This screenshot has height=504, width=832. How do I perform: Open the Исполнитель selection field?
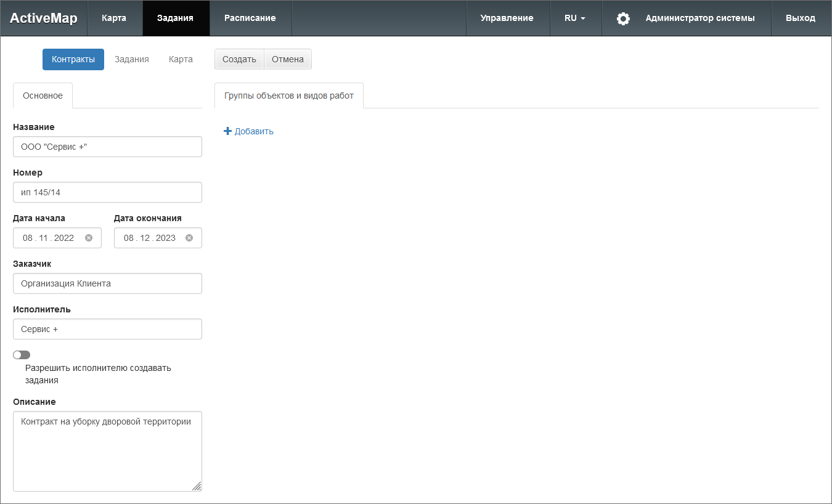107,329
